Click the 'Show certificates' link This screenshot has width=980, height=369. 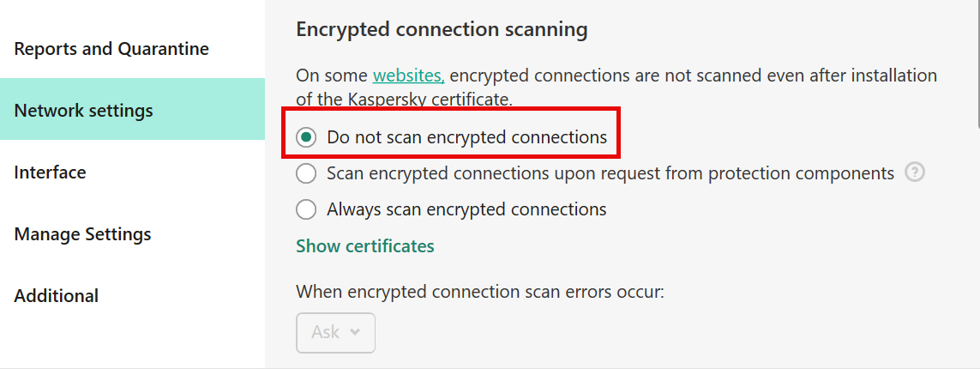click(x=365, y=245)
